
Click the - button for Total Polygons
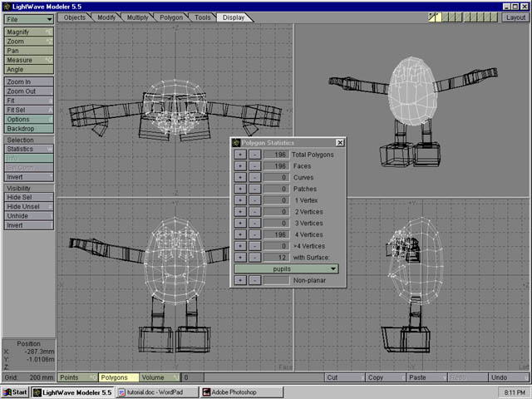coord(255,155)
